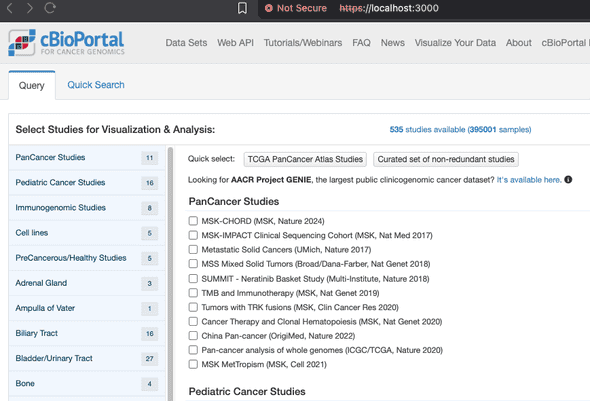Open Visualize Your Data navigation item
This screenshot has height=401, width=590.
point(455,43)
